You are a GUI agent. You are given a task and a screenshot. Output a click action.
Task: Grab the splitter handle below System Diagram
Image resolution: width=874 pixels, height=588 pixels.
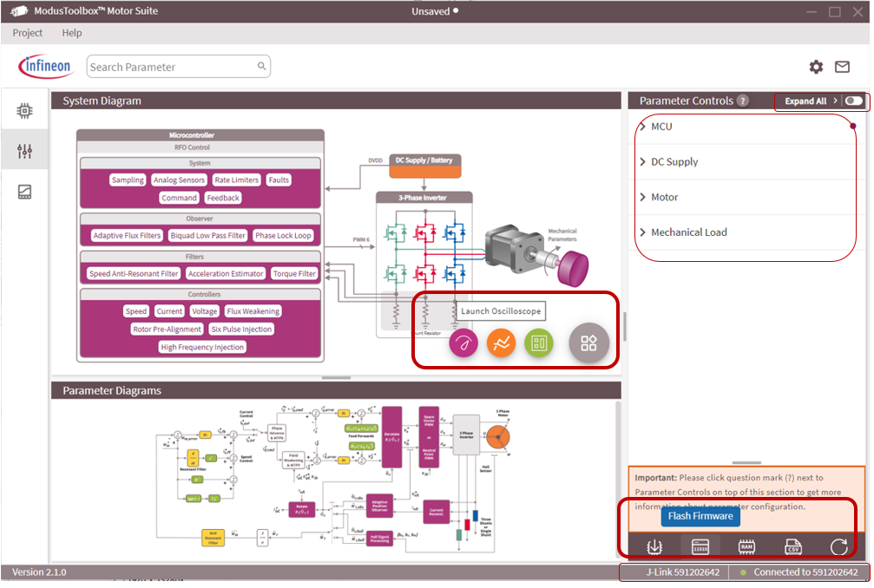(336, 378)
